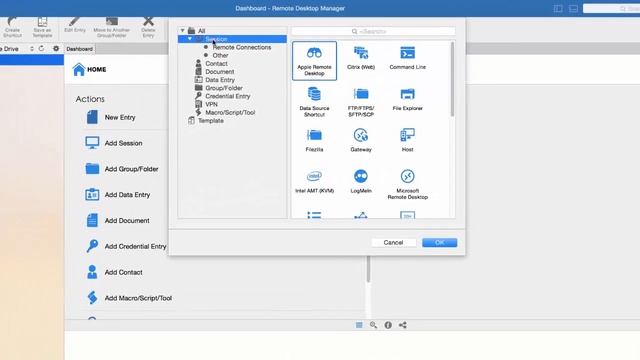Click the entry type list scrollbar
The width and height of the screenshot is (640, 360).
click(452, 79)
